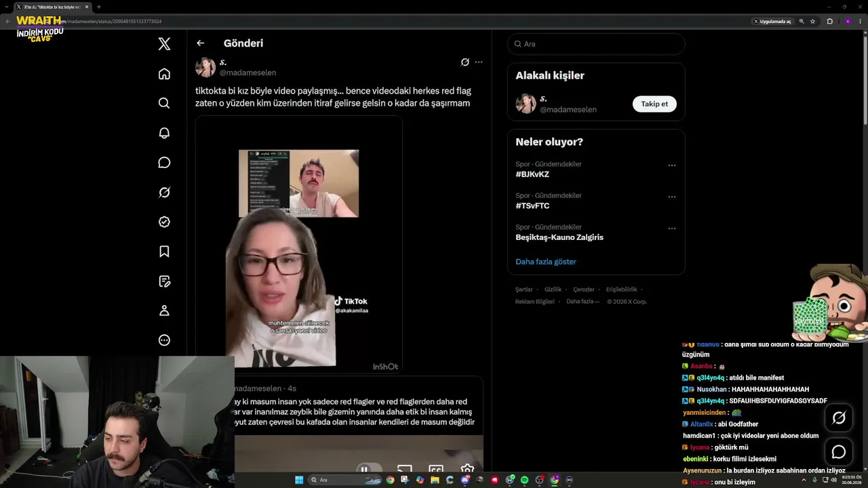Open the #BJKvKZ trending topic
The width and height of the screenshot is (868, 488).
(532, 174)
